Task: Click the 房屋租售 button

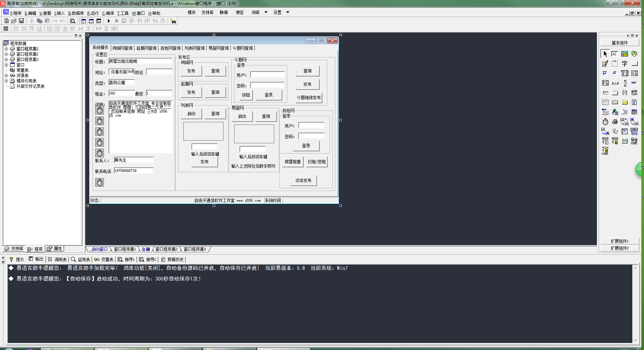Action: point(293,162)
